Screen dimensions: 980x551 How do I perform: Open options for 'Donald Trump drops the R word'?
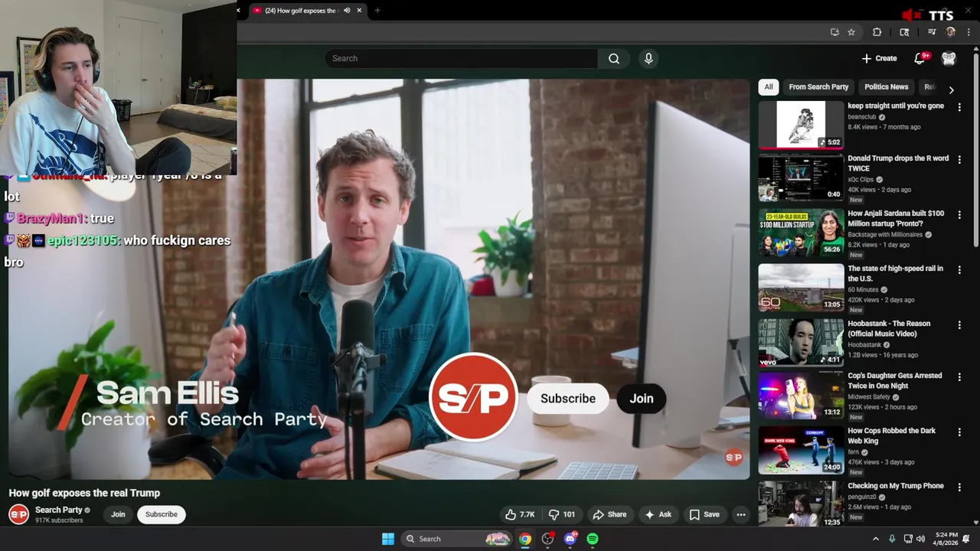pyautogui.click(x=959, y=160)
